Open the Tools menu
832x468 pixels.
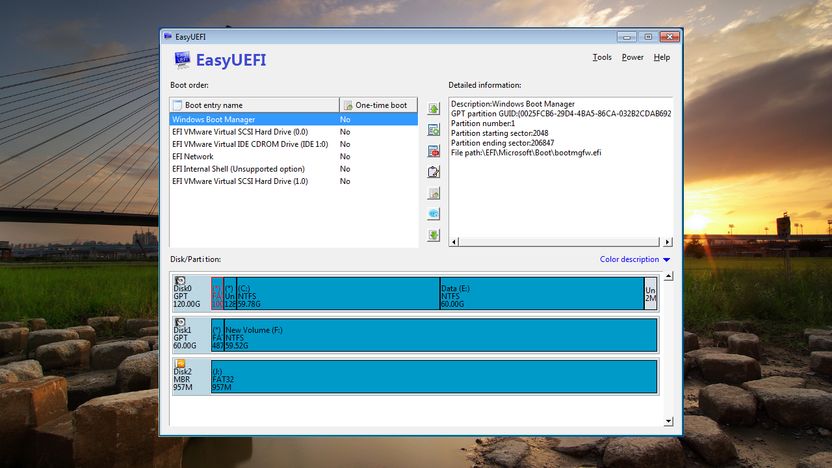[602, 57]
